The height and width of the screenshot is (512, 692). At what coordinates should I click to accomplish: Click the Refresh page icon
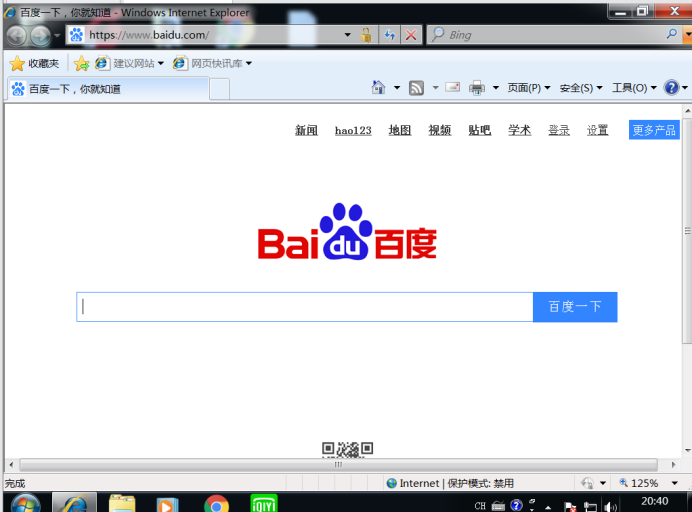[x=390, y=35]
